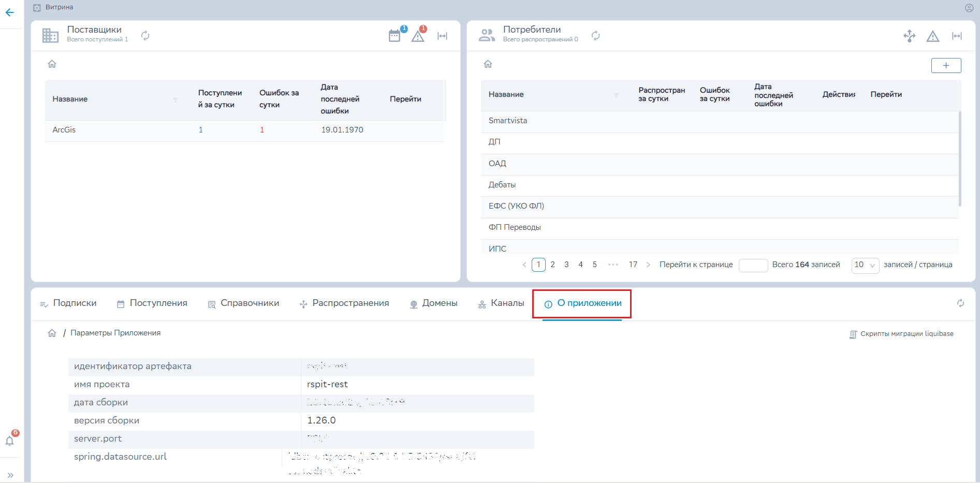Viewport: 980px width, 483px height.
Task: Filter the Поставщики Название column
Action: pos(175,100)
